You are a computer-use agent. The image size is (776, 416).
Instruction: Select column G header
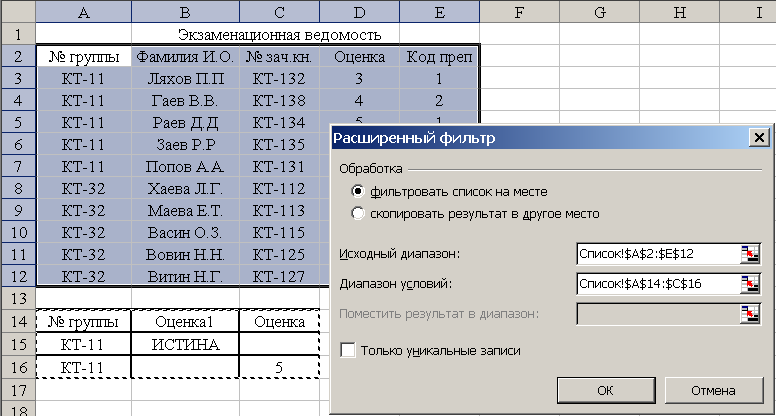click(600, 12)
